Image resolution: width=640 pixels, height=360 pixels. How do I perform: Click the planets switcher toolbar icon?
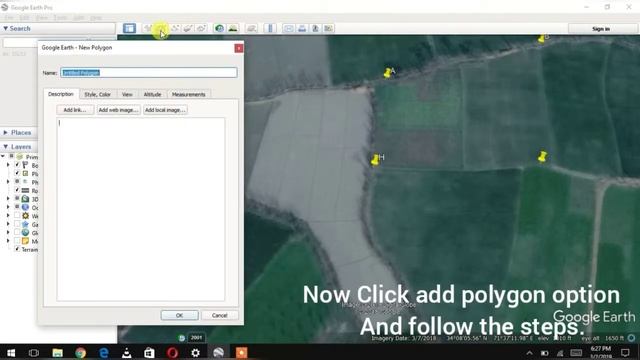[x=251, y=28]
